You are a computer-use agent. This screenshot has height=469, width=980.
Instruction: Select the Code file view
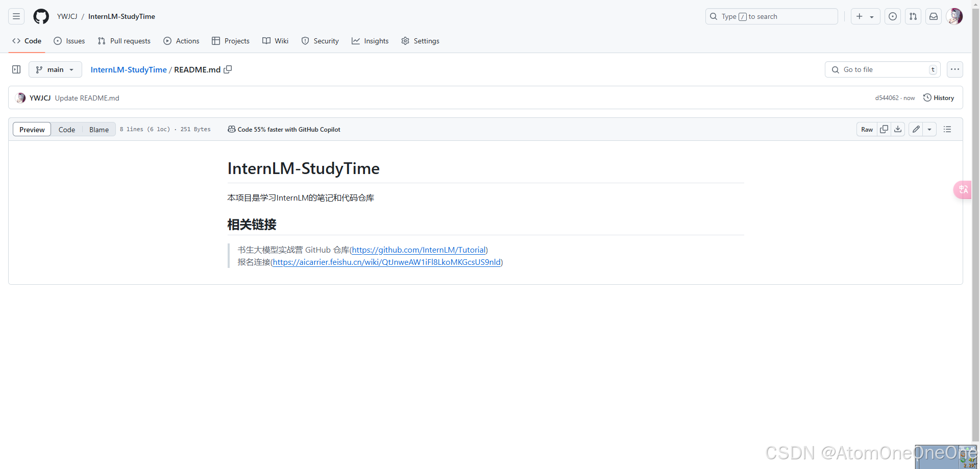point(67,130)
